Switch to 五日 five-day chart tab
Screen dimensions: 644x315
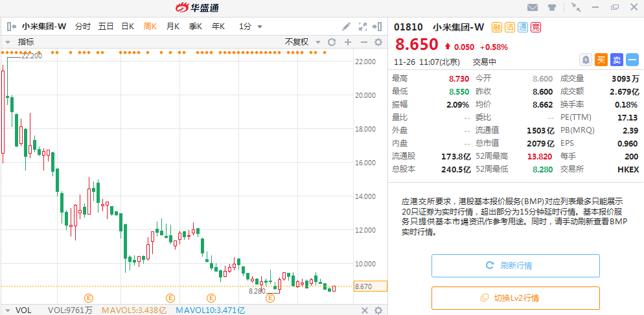click(x=106, y=27)
